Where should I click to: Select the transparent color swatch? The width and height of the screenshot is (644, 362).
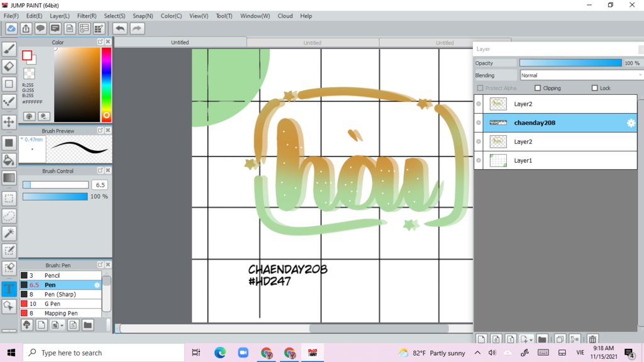point(29,74)
